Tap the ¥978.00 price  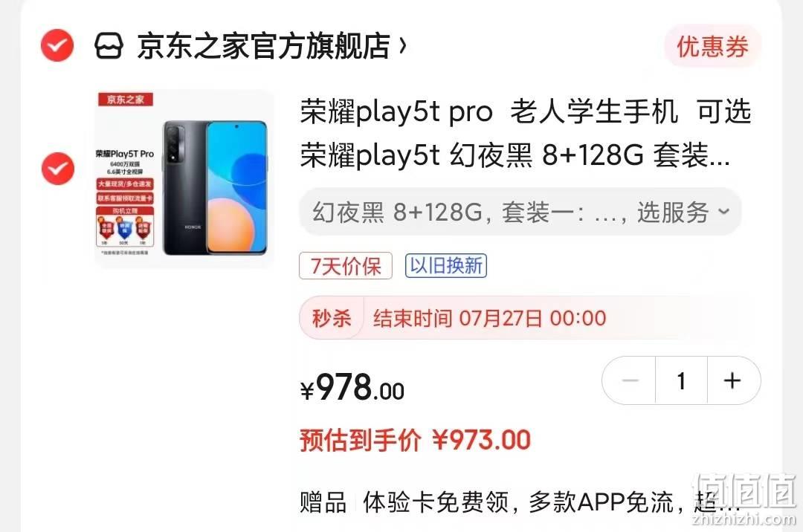click(352, 387)
